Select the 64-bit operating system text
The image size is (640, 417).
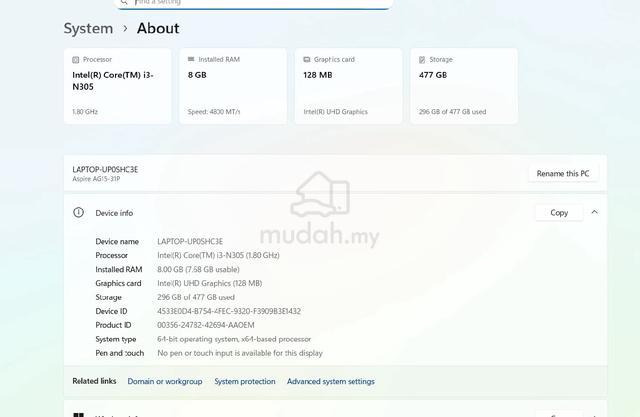(x=234, y=339)
